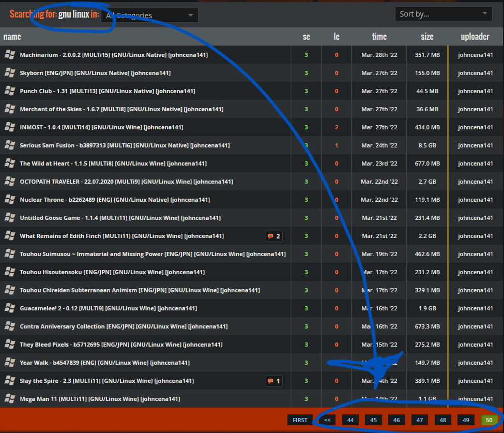Sort results by the size column header
The width and height of the screenshot is (504, 433).
(x=427, y=37)
